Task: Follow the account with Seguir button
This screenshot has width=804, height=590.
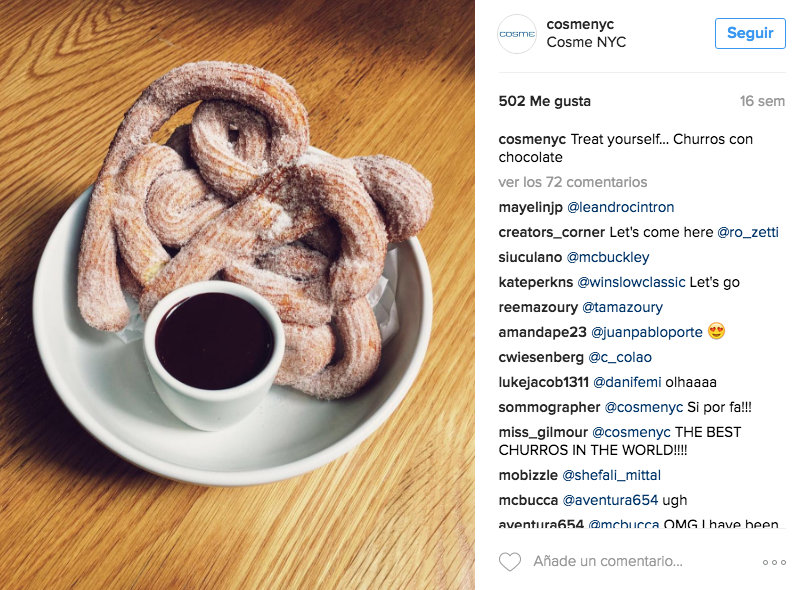Action: (x=750, y=33)
